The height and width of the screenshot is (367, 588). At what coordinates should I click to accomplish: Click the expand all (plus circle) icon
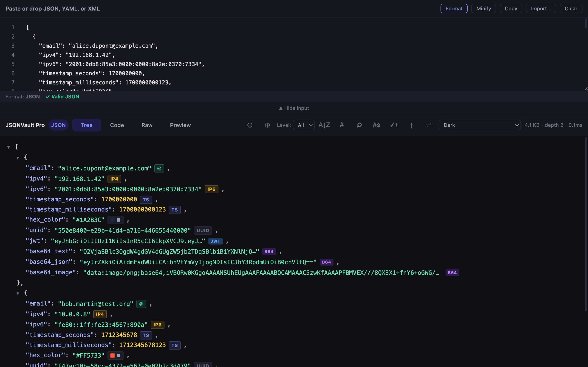coord(267,125)
